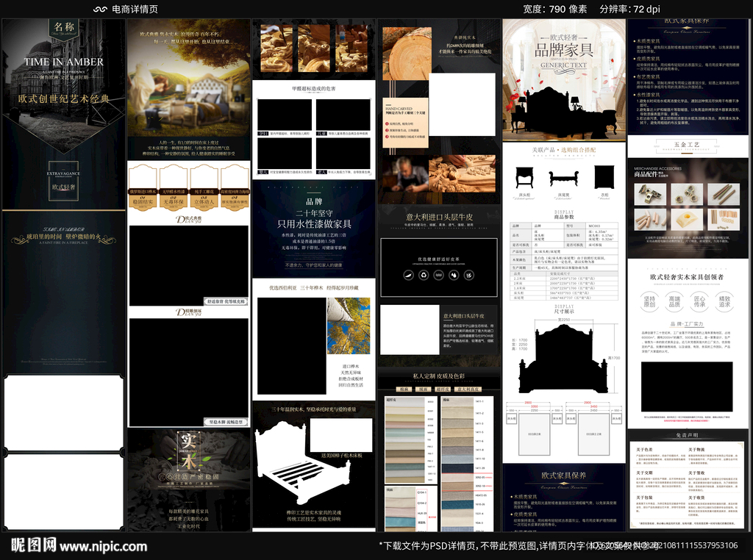Click the 商品参数 section heading
753x560 pixels.
(564, 217)
